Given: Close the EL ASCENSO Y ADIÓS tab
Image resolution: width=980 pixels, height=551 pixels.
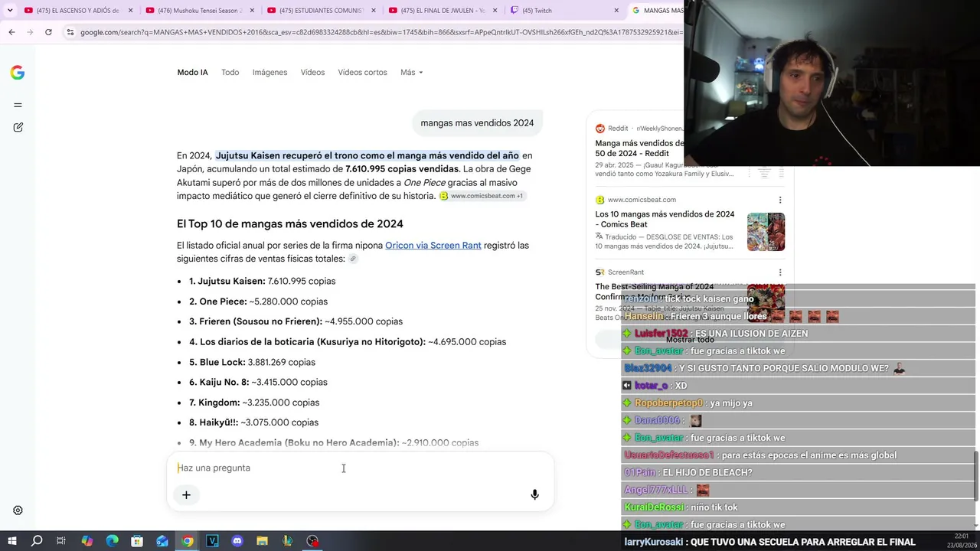Looking at the screenshot, I should [x=130, y=11].
